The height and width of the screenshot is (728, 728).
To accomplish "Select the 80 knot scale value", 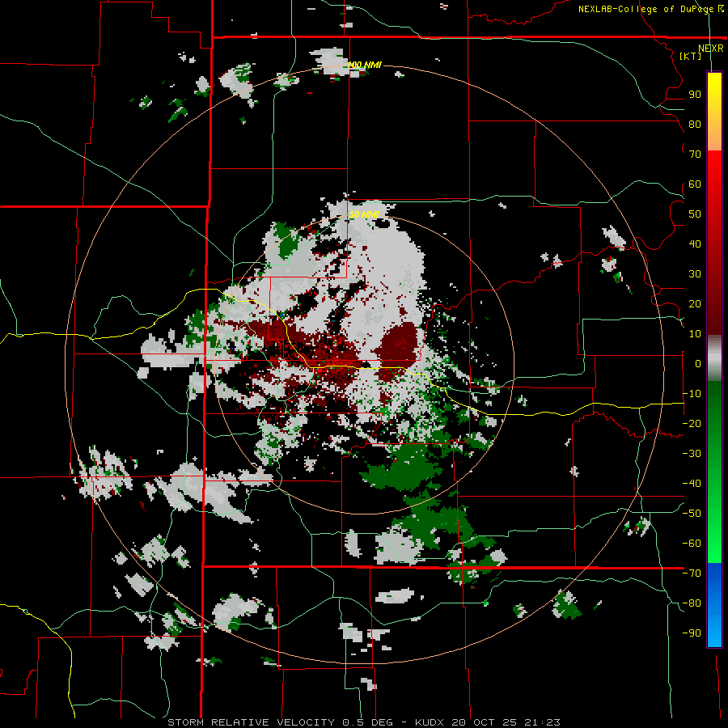I will click(x=695, y=125).
